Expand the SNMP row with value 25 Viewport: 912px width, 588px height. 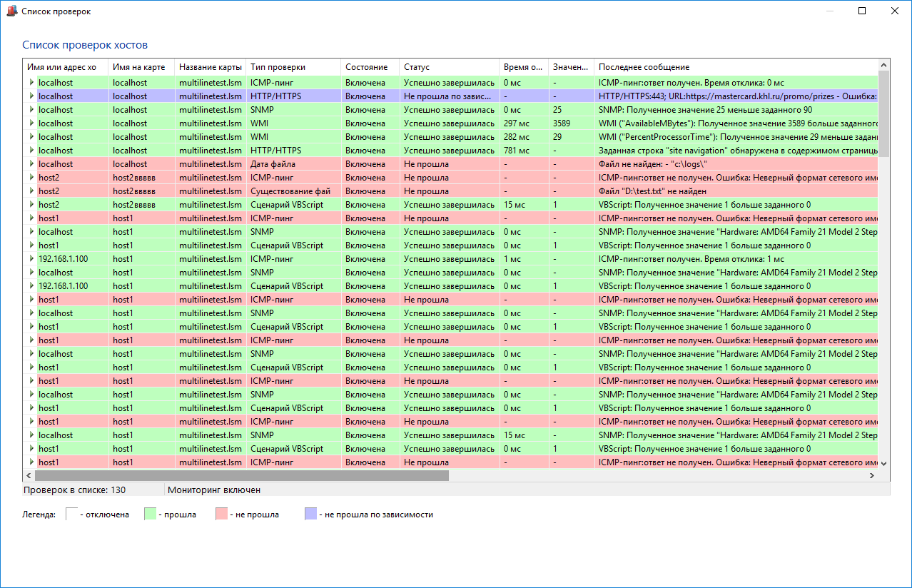coord(31,110)
